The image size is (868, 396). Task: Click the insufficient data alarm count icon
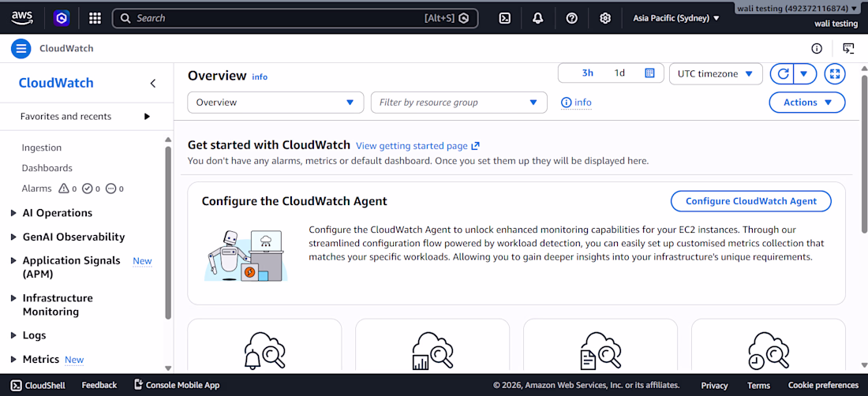pyautogui.click(x=110, y=189)
